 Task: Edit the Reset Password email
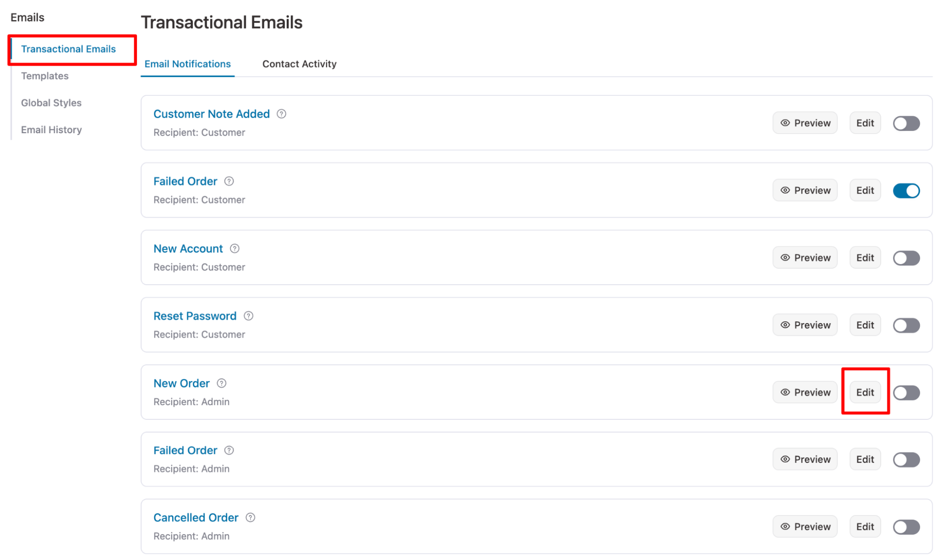coord(865,325)
